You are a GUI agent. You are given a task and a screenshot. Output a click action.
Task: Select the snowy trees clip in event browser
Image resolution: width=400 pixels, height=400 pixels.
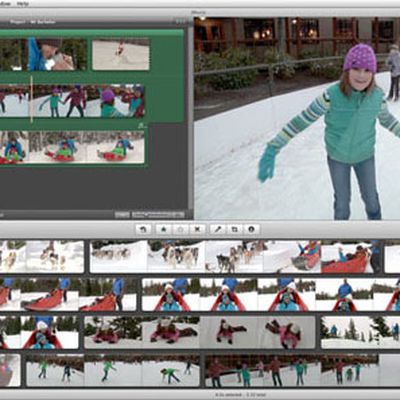360,333
